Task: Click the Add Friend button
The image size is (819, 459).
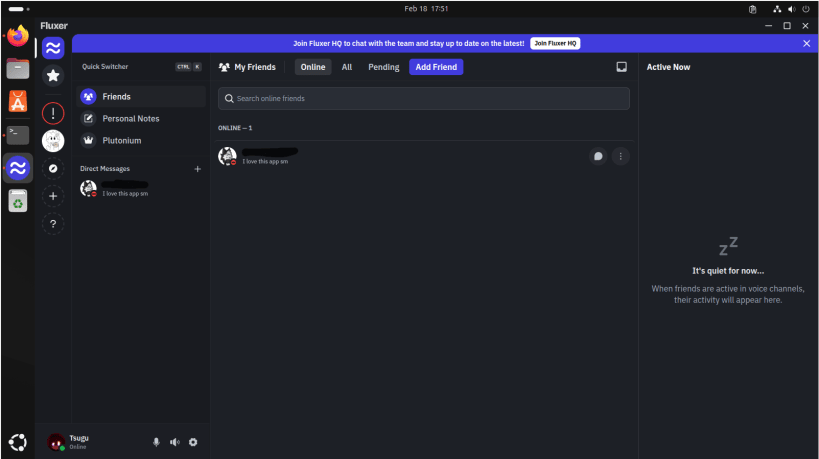Action: coord(436,67)
